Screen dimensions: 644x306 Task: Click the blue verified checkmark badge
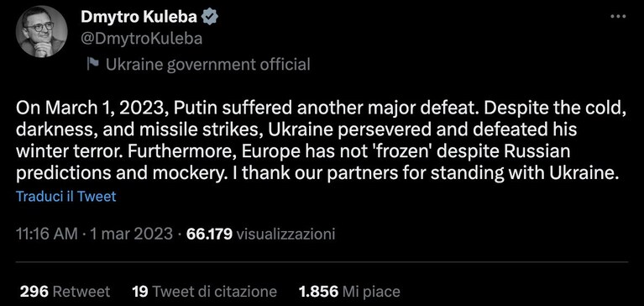[x=211, y=17]
